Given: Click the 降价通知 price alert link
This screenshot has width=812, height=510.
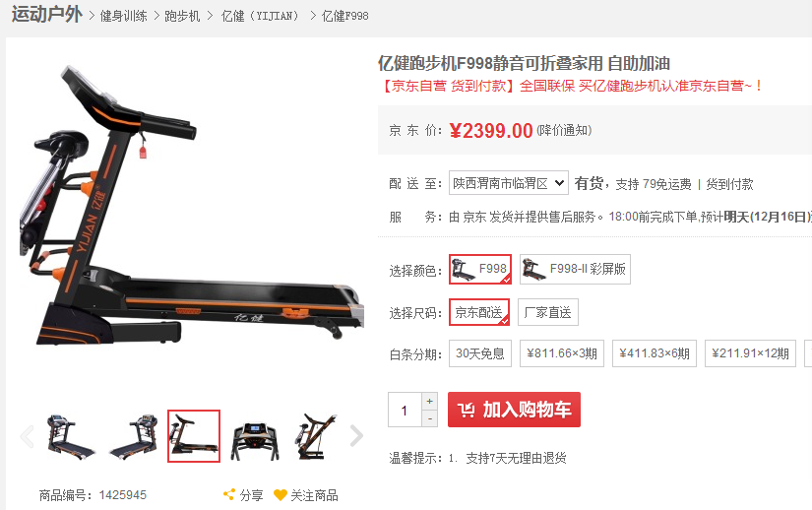Looking at the screenshot, I should 565,131.
